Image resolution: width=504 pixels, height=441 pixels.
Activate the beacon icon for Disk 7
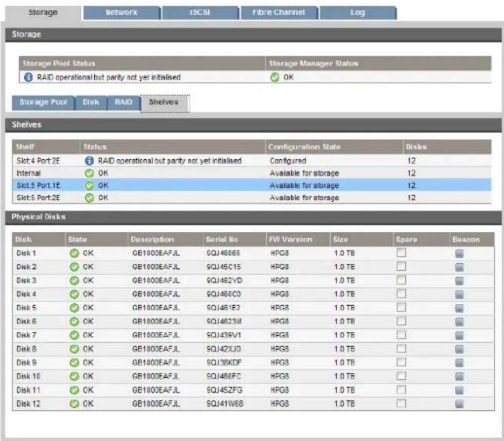tap(459, 335)
